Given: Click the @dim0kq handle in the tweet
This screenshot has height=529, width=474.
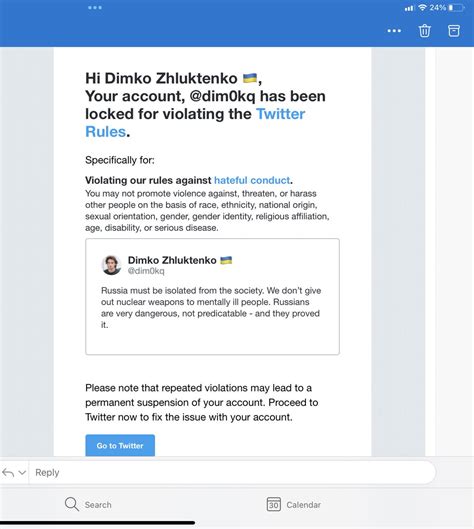Looking at the screenshot, I should pyautogui.click(x=146, y=271).
